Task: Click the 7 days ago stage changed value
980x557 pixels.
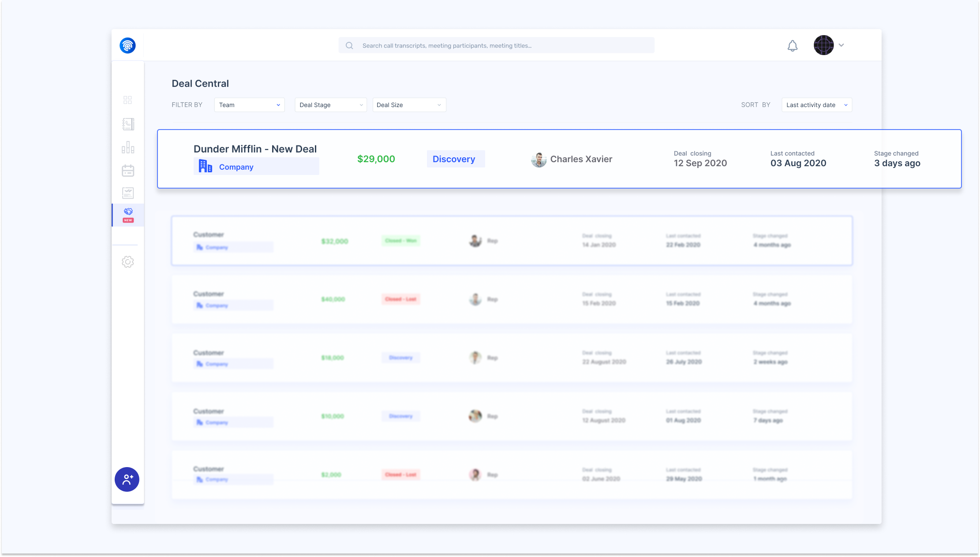Action: [x=768, y=420]
